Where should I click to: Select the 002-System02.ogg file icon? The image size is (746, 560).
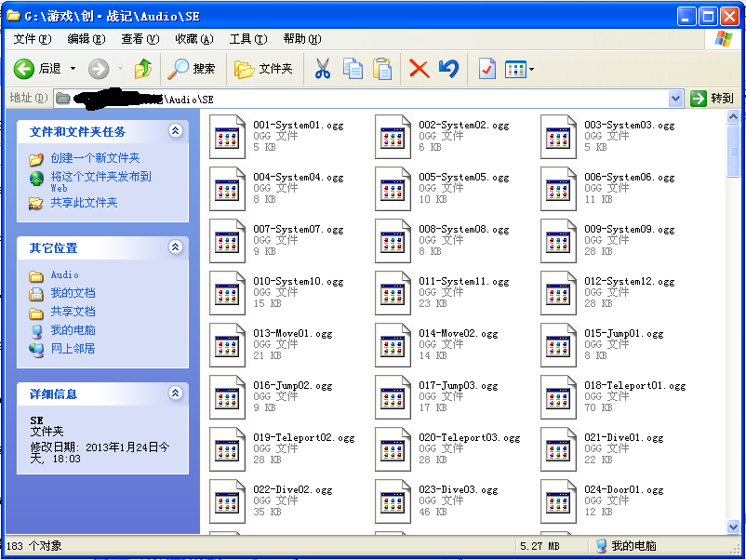click(x=393, y=137)
